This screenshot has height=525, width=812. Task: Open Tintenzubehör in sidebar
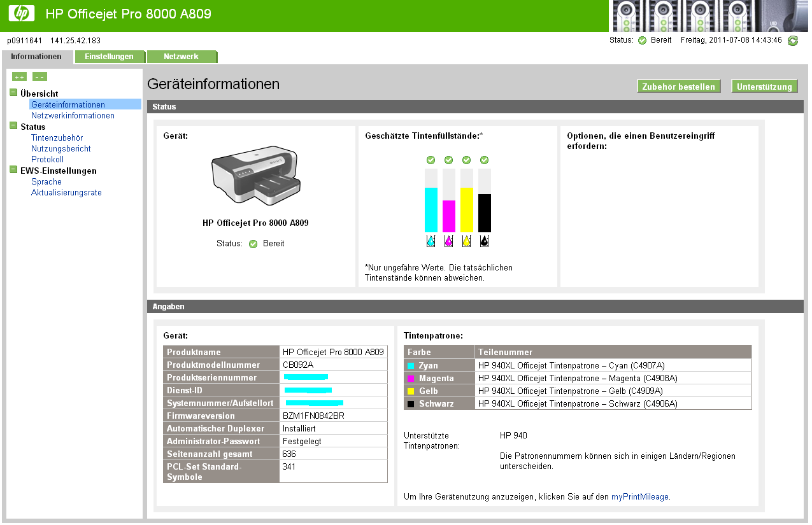pos(57,137)
